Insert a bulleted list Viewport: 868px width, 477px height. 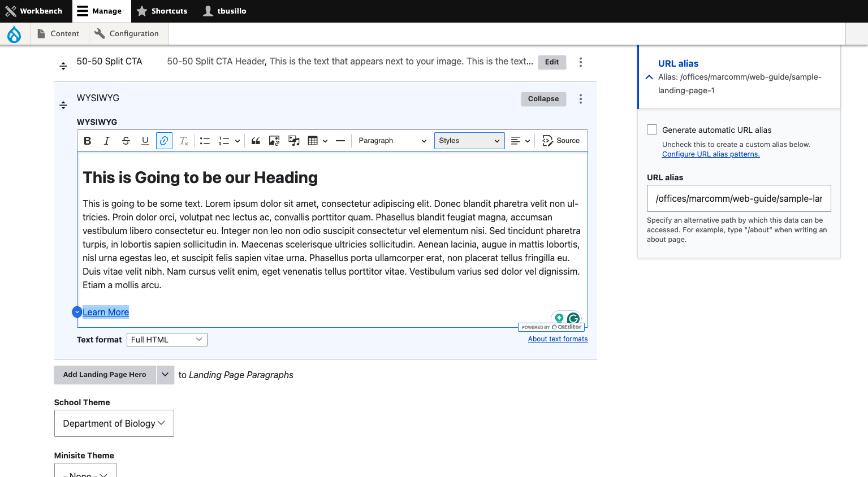205,141
